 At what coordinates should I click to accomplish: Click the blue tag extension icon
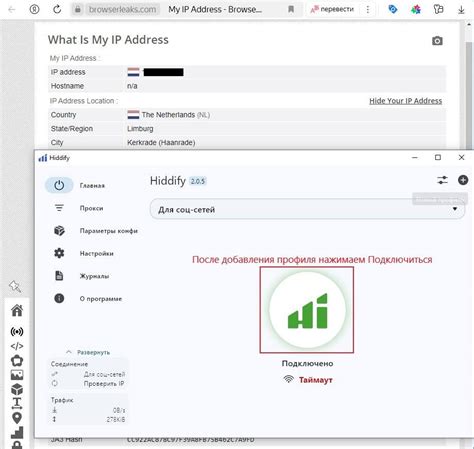[x=393, y=9]
